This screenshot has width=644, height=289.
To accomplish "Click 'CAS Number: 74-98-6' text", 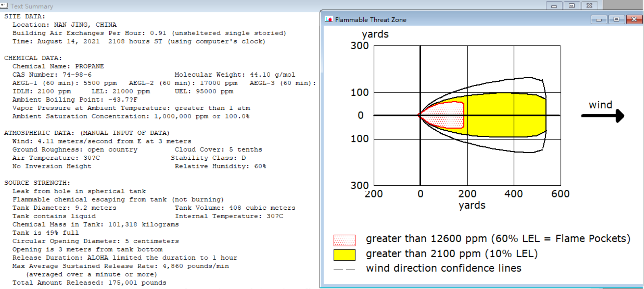I will pos(52,75).
